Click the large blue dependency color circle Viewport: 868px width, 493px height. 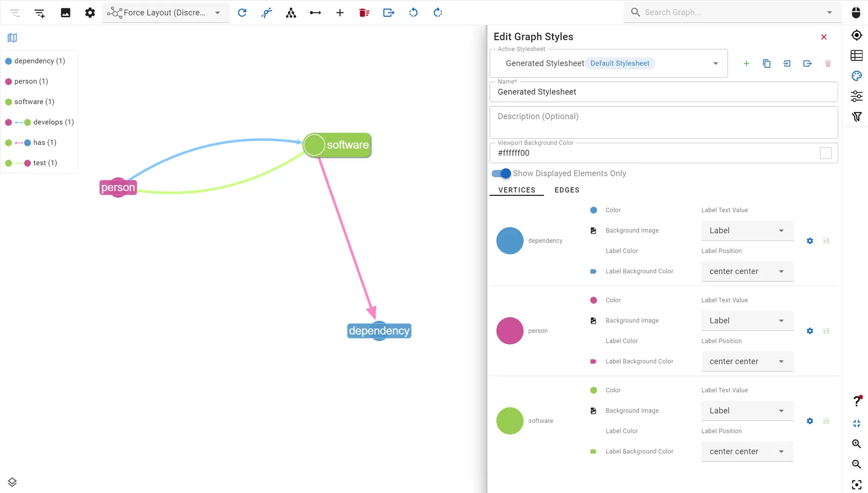point(510,241)
